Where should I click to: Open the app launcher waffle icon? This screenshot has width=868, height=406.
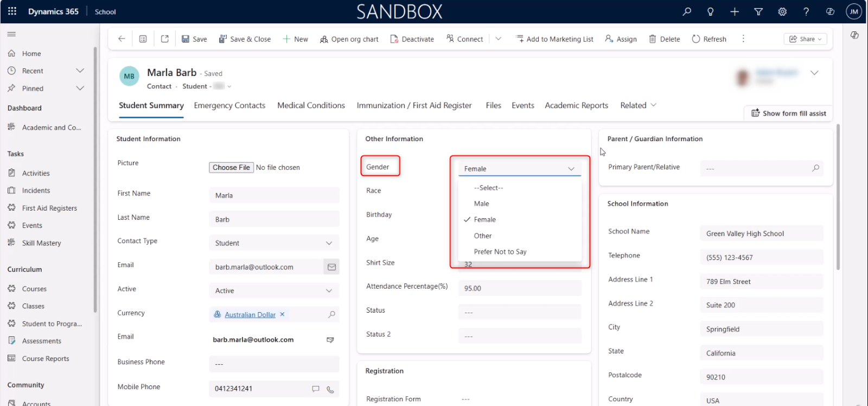(x=12, y=11)
